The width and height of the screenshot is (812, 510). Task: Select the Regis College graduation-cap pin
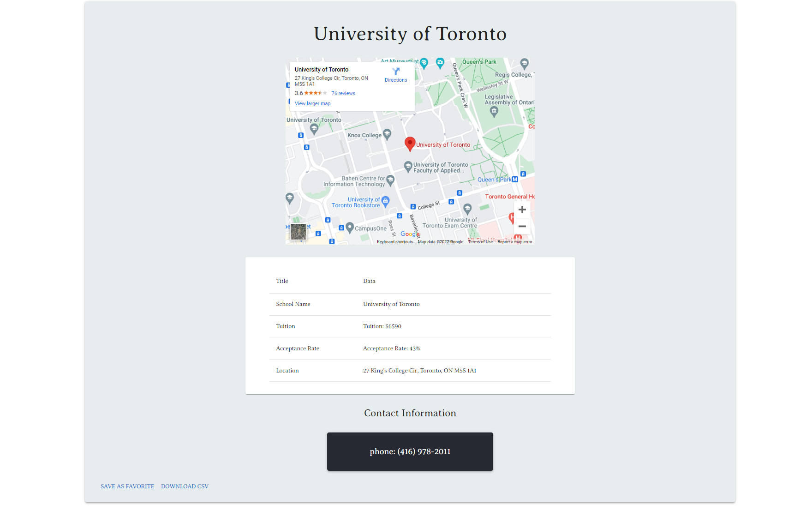(x=524, y=63)
